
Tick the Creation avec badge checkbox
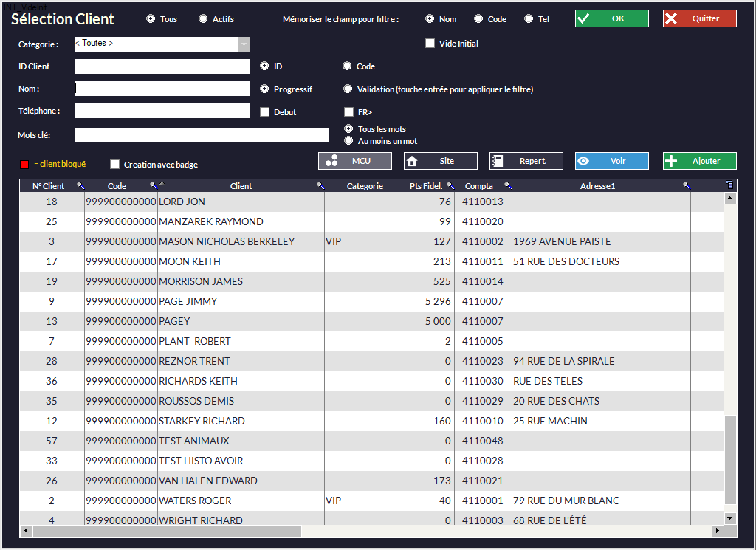[114, 165]
